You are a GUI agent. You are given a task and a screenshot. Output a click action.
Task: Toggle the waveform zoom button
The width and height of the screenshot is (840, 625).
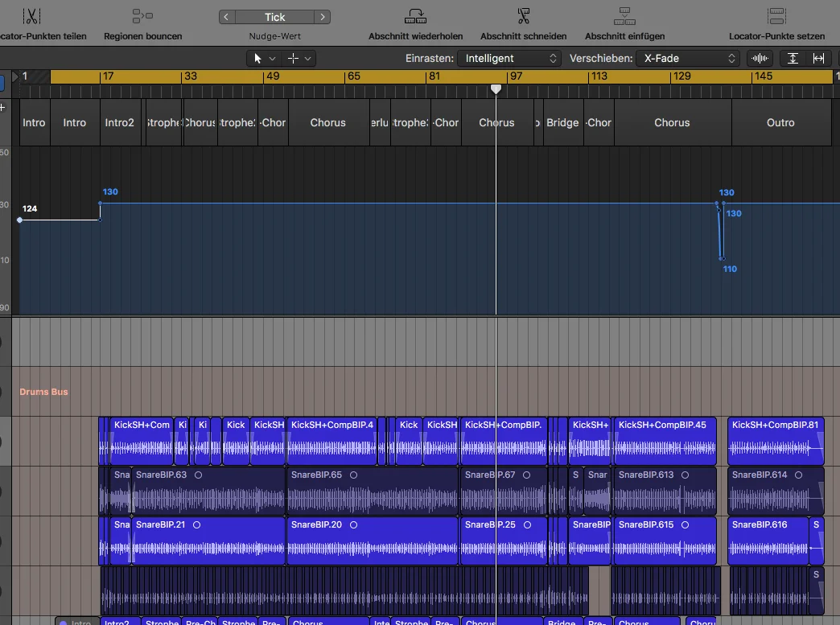(760, 59)
